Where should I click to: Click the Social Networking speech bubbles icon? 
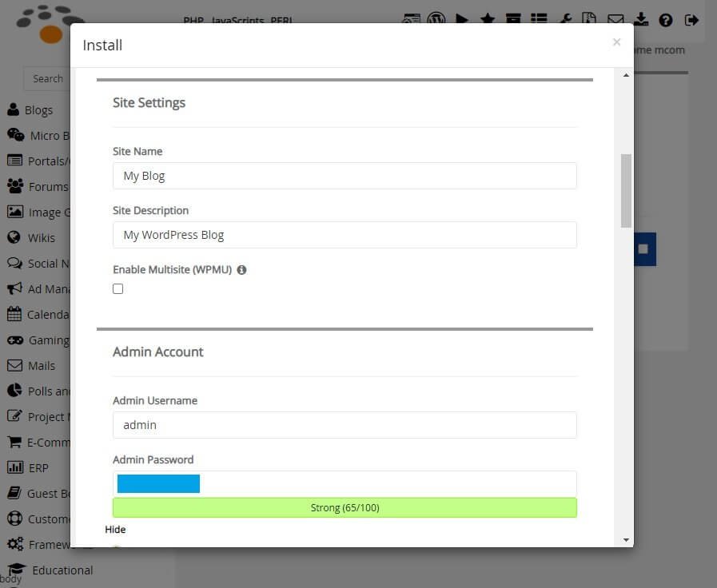(x=14, y=263)
